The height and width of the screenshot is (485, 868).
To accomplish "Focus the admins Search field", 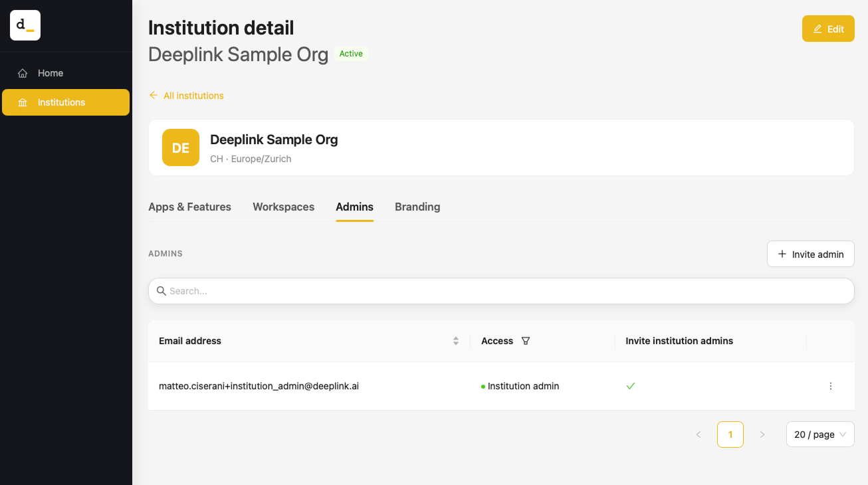I will pos(501,291).
